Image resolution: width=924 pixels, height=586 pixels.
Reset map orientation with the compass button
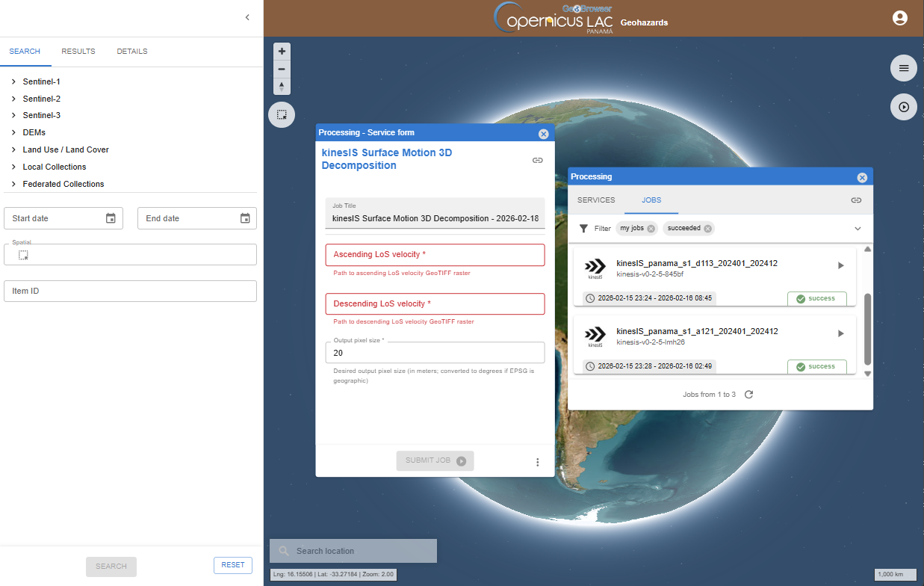click(x=282, y=86)
